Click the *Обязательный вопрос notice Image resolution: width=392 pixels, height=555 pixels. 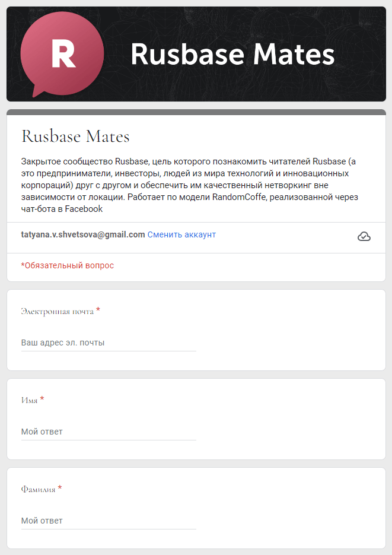68,265
